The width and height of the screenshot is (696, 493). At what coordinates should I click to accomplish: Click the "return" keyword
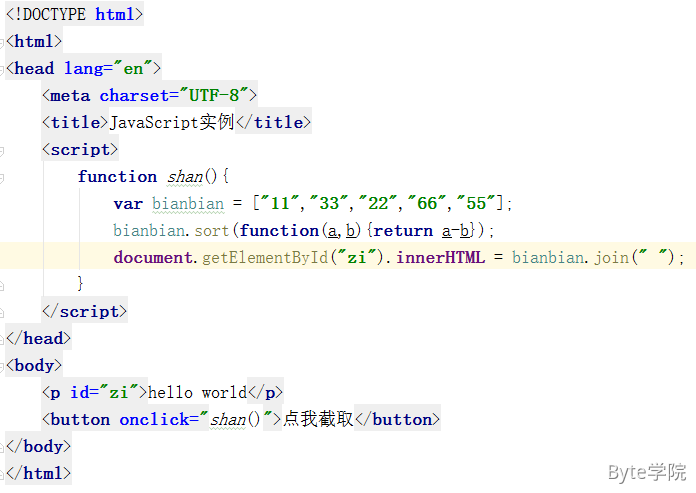[x=403, y=231]
